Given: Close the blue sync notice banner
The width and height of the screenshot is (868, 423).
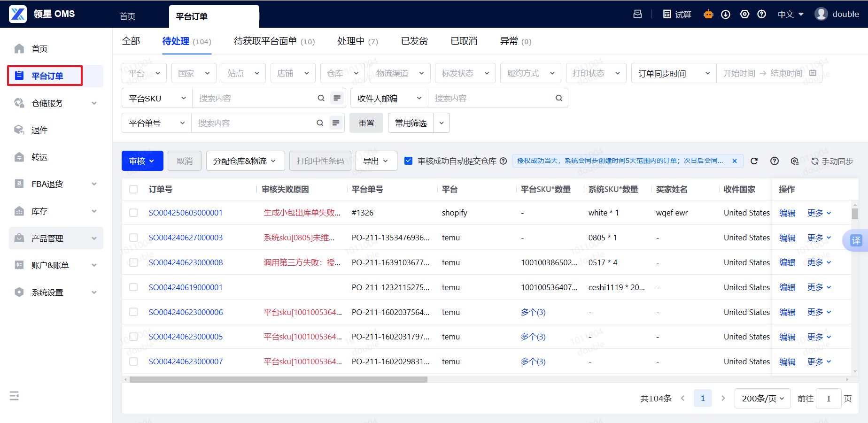Looking at the screenshot, I should click(x=735, y=161).
